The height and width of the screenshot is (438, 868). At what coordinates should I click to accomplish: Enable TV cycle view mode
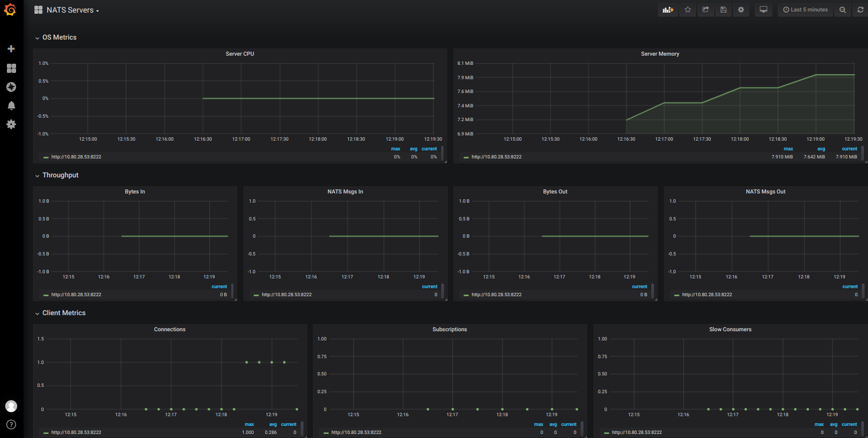tap(763, 10)
